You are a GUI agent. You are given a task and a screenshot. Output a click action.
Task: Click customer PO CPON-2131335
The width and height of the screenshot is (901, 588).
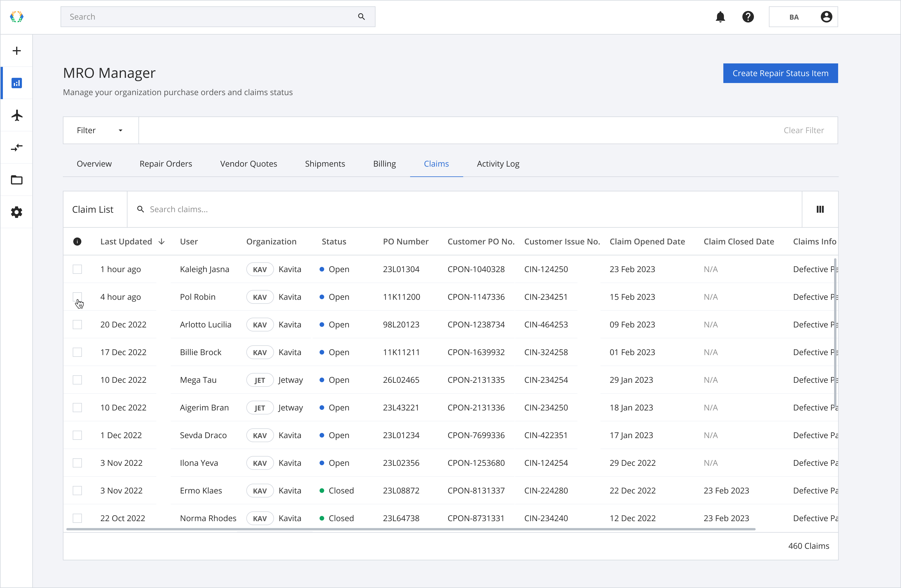tap(476, 380)
